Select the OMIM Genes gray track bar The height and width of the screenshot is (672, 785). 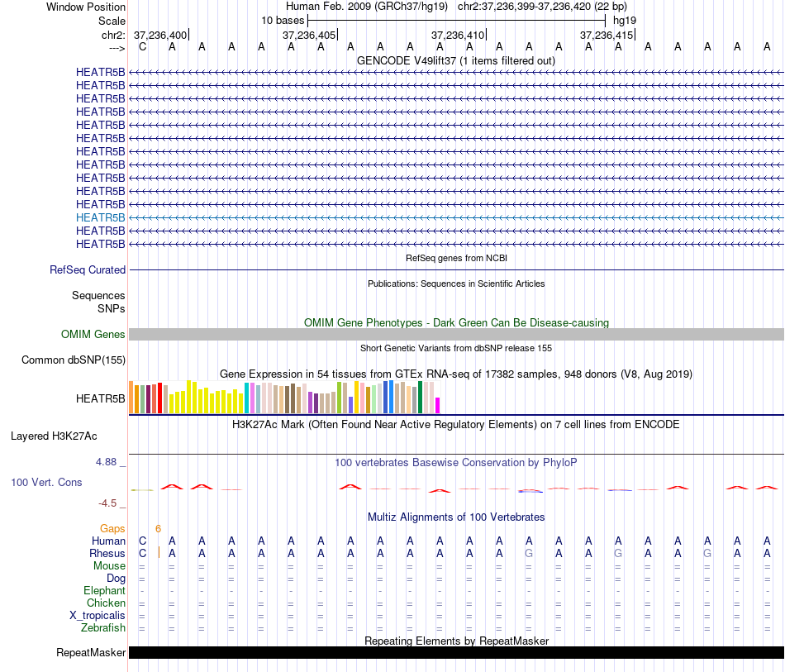coord(456,335)
